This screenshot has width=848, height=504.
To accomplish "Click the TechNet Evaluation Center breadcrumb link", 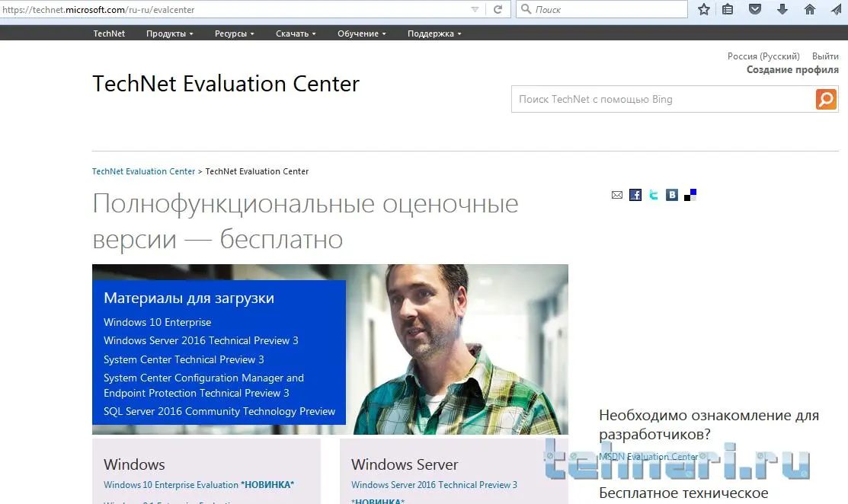I will (x=143, y=171).
